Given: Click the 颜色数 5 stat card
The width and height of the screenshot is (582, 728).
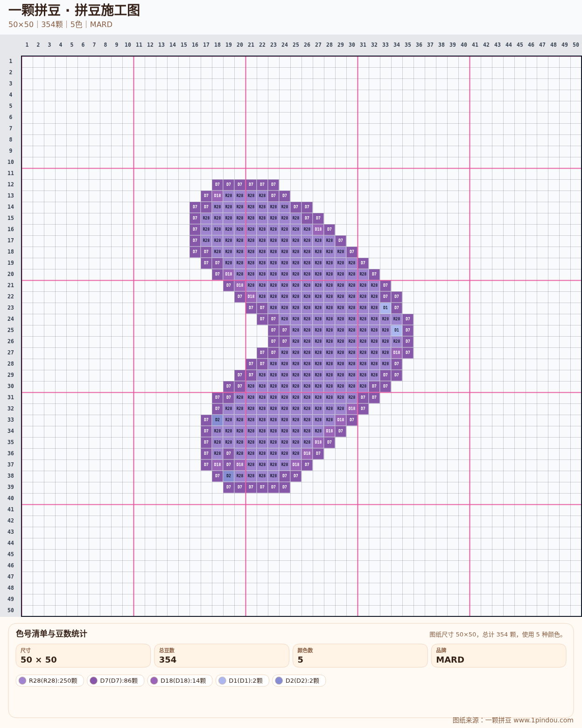Looking at the screenshot, I should pyautogui.click(x=360, y=656).
